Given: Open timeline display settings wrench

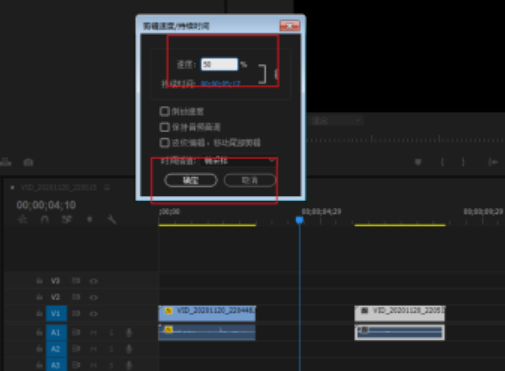Looking at the screenshot, I should [111, 219].
